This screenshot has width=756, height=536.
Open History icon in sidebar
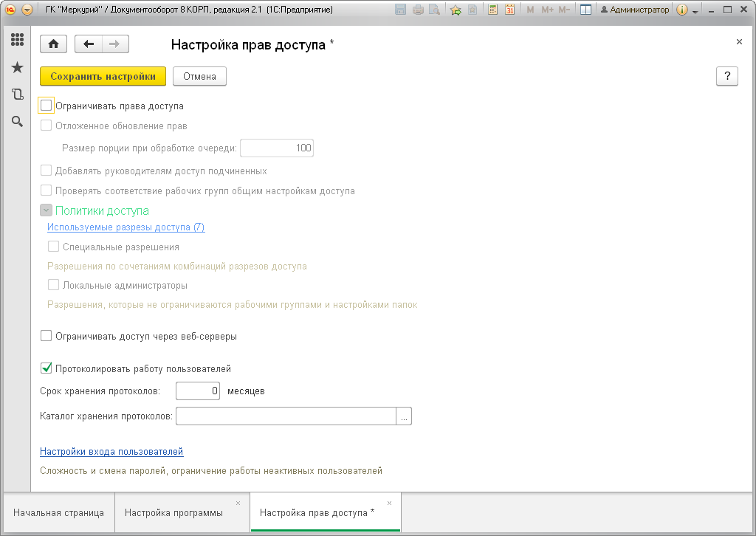(18, 94)
